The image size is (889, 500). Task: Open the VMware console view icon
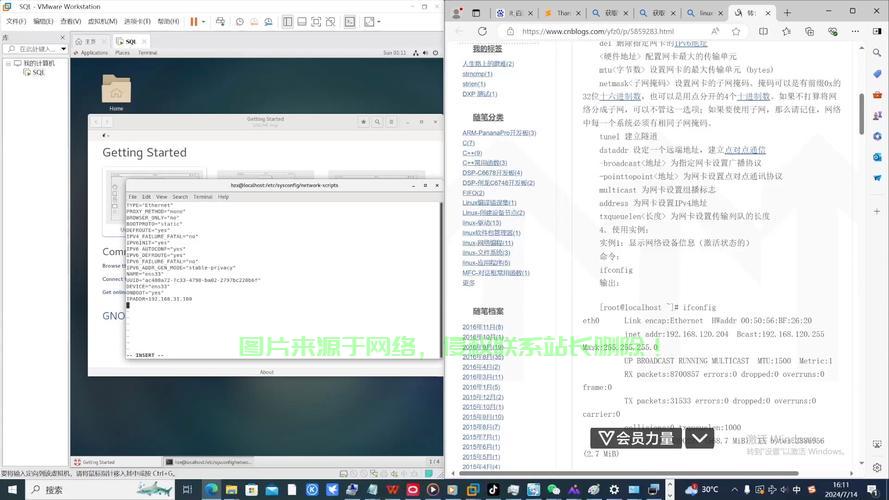[350, 22]
